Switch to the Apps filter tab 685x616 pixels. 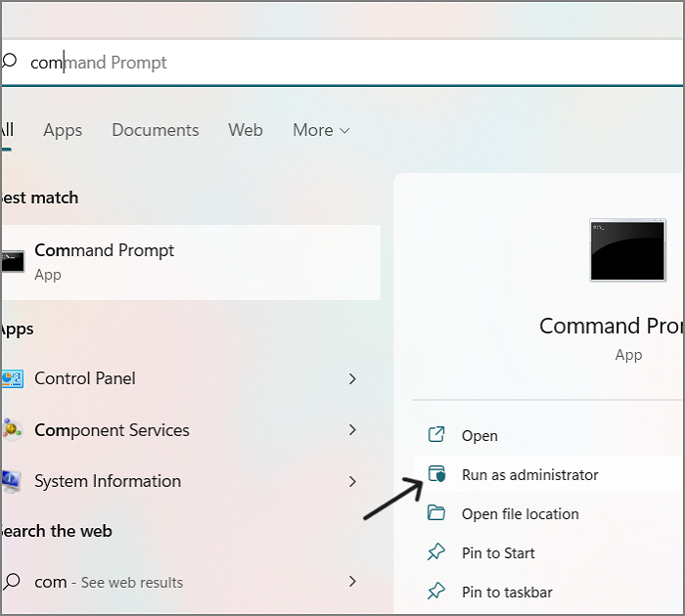click(x=63, y=130)
